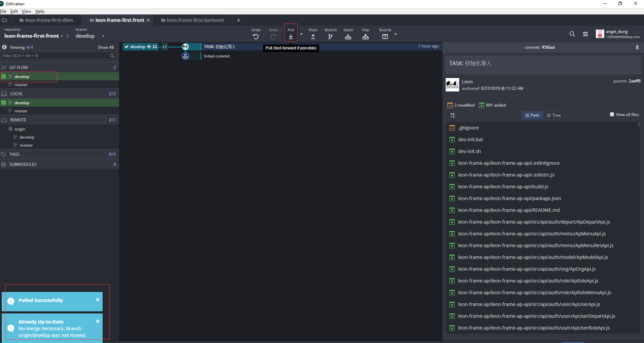Click the Pull toolbar icon
The height and width of the screenshot is (343, 644).
[x=291, y=36]
